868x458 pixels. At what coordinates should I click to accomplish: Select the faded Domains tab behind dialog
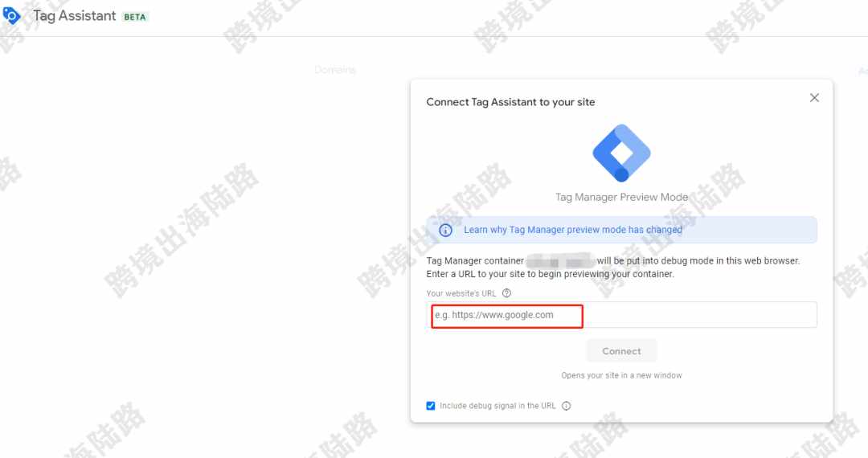tap(335, 70)
